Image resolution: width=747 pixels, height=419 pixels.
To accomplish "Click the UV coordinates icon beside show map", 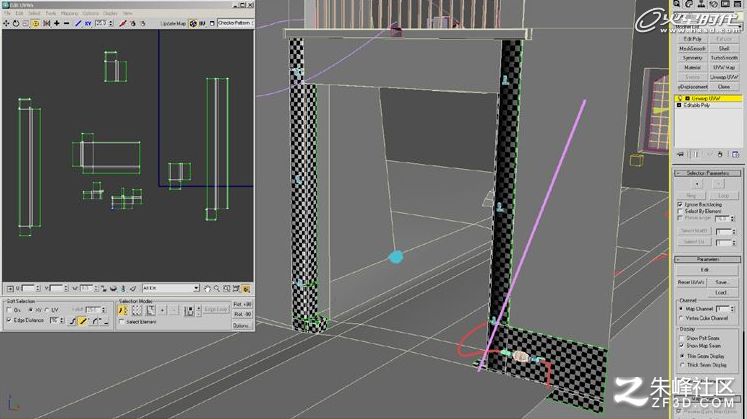I will click(x=202, y=23).
